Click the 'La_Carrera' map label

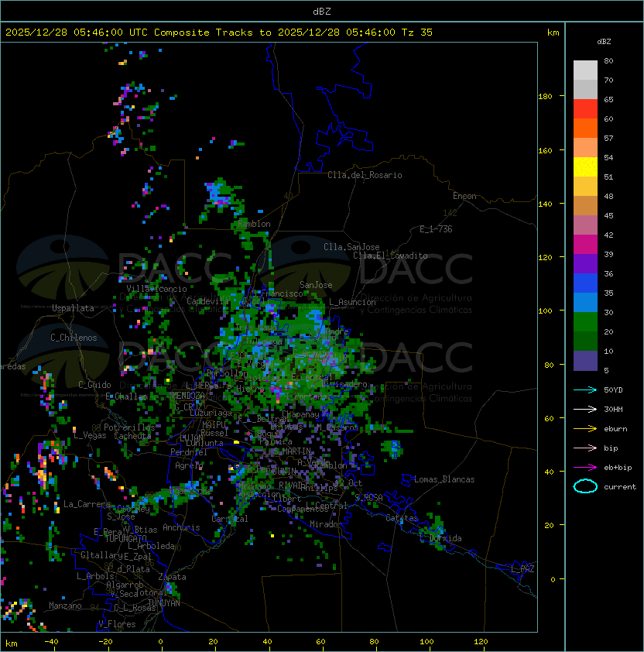coord(87,504)
